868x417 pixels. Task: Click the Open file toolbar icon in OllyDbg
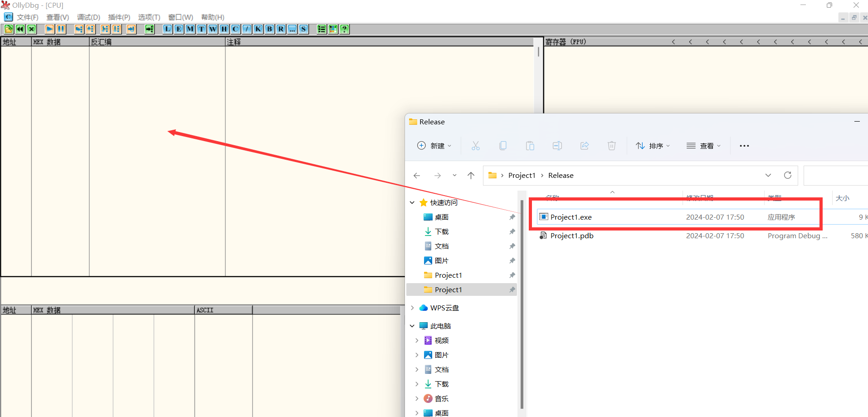(x=9, y=29)
